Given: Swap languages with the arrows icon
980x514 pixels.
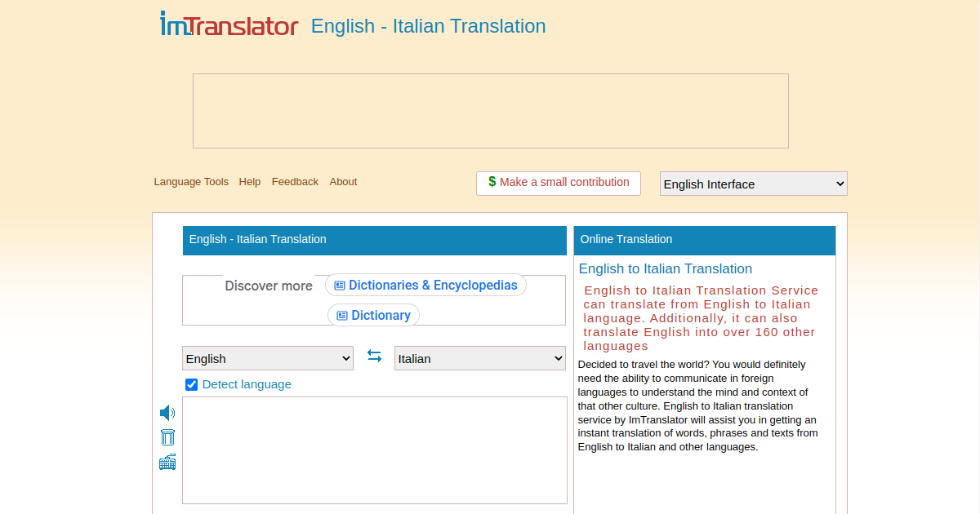Looking at the screenshot, I should click(374, 356).
